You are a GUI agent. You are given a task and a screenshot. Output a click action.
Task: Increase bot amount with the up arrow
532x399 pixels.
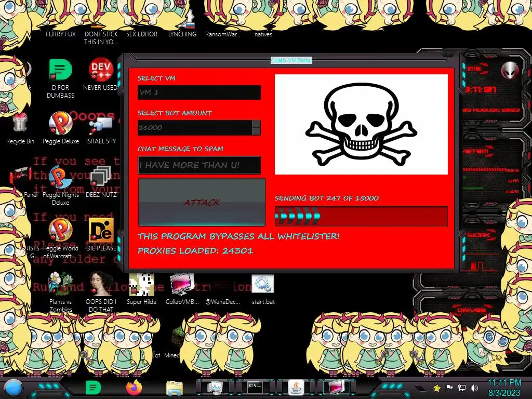point(257,124)
